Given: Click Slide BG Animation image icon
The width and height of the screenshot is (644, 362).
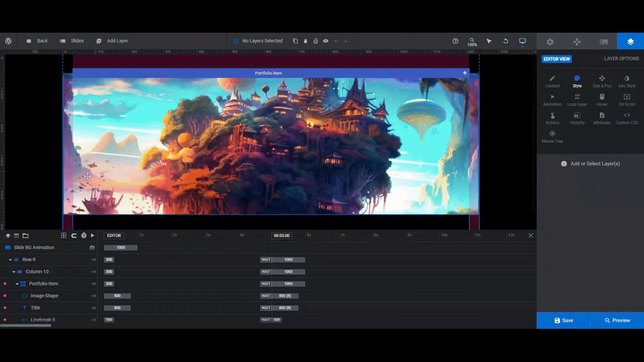Looking at the screenshot, I should (92, 247).
